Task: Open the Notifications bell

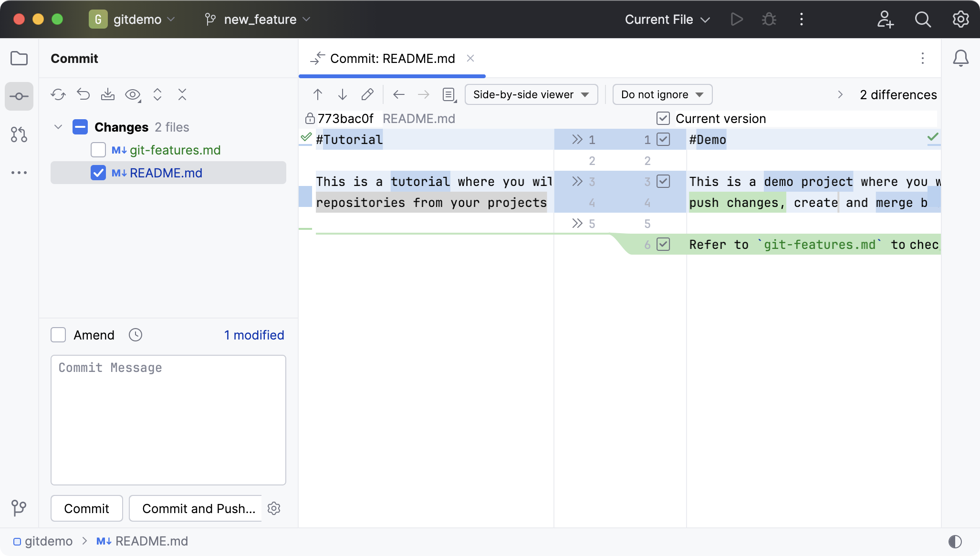Action: point(961,58)
